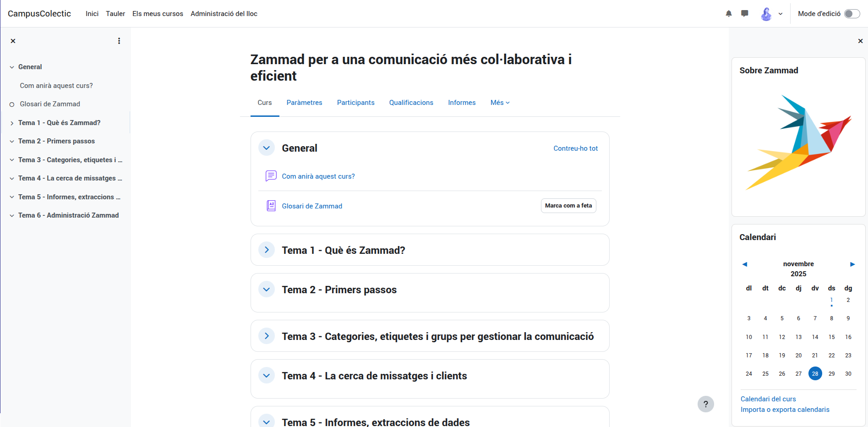Click completion circle beside Glosari de Zammad in sidebar
This screenshot has height=427, width=868.
click(12, 104)
